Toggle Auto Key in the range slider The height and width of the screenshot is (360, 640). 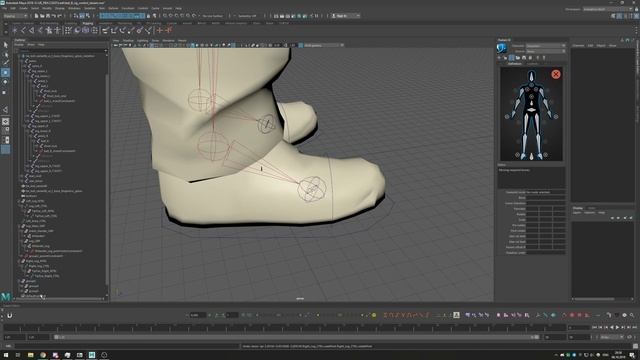[x=629, y=337]
